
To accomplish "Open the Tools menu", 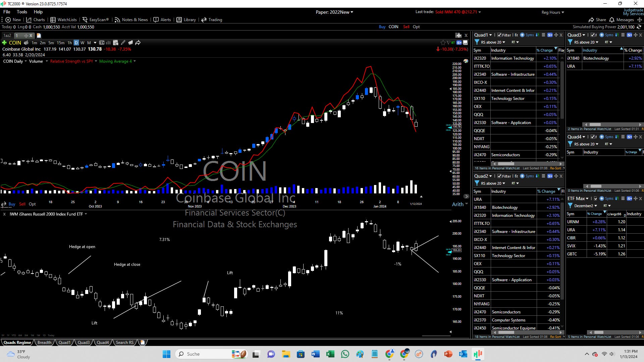I will click(x=22, y=12).
